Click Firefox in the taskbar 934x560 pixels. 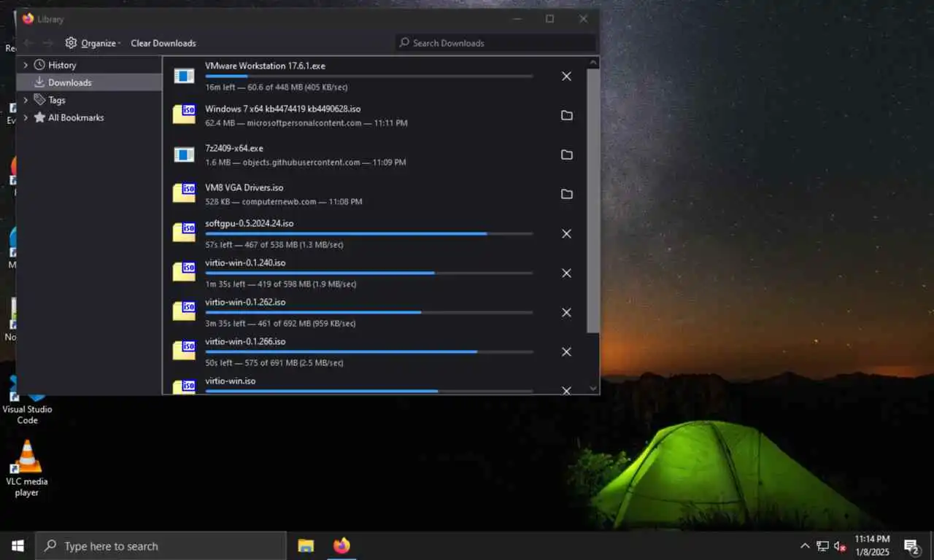[341, 545]
